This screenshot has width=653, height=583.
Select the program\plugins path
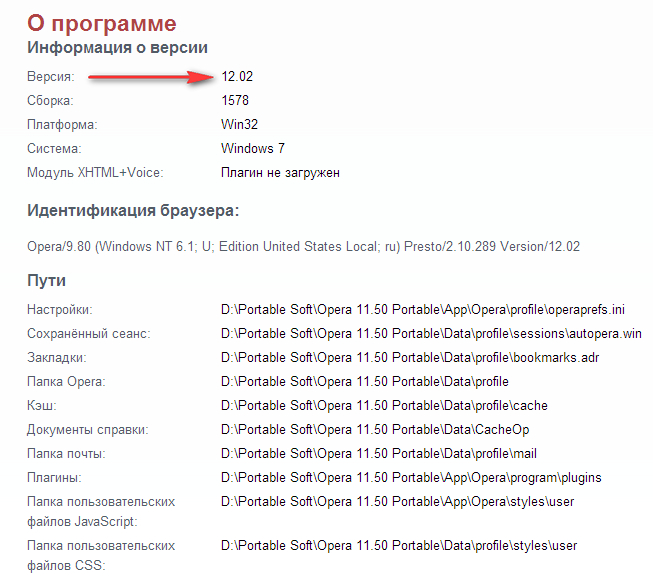(411, 478)
